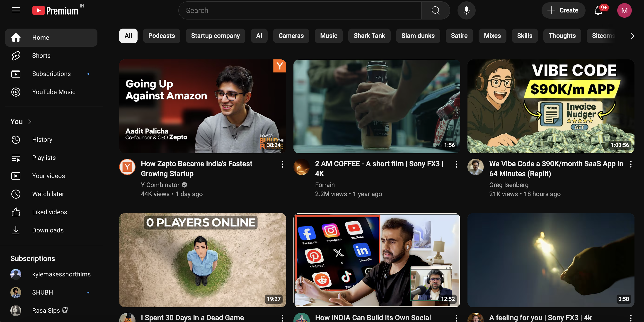644x322 pixels.
Task: Select the Shark Tank filter chip
Action: (x=369, y=36)
